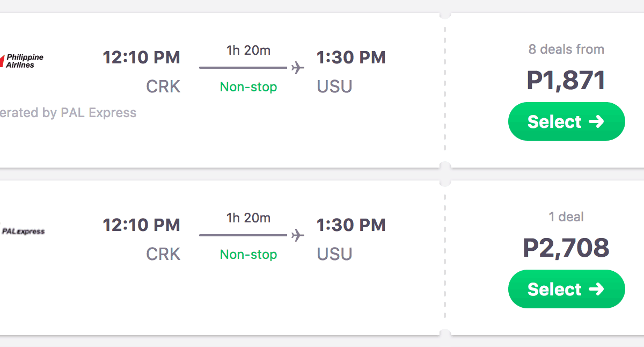Click the "1 deal" label

point(566,217)
